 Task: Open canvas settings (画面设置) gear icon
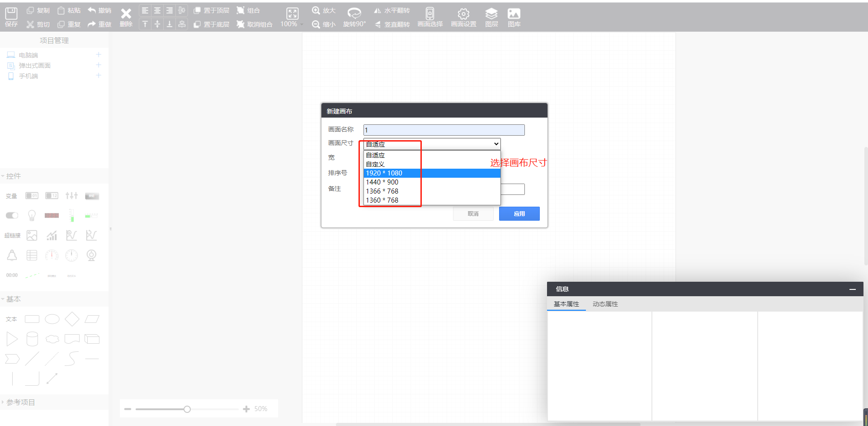point(463,14)
